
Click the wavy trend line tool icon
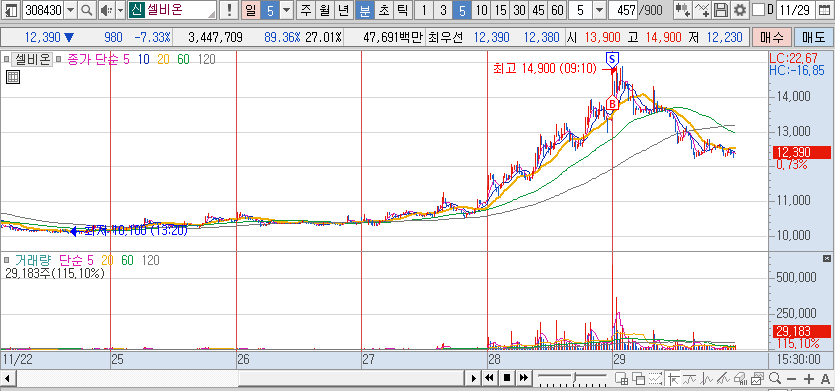click(689, 378)
